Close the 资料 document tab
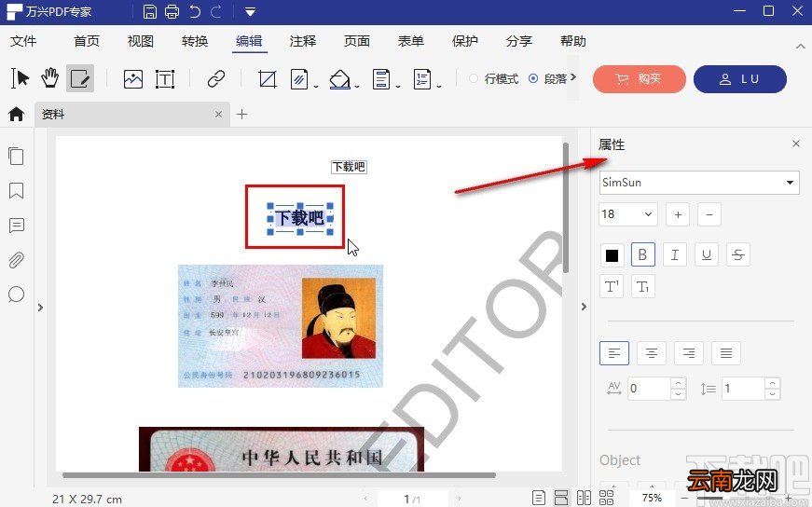Screen dimensions: 812x507 click(218, 114)
